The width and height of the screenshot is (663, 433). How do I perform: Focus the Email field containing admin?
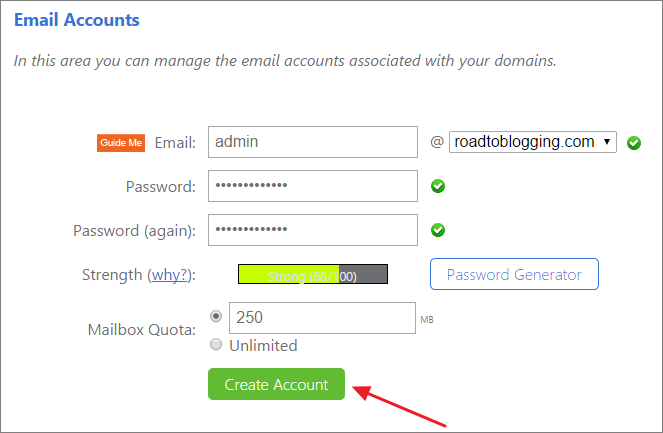[x=312, y=142]
